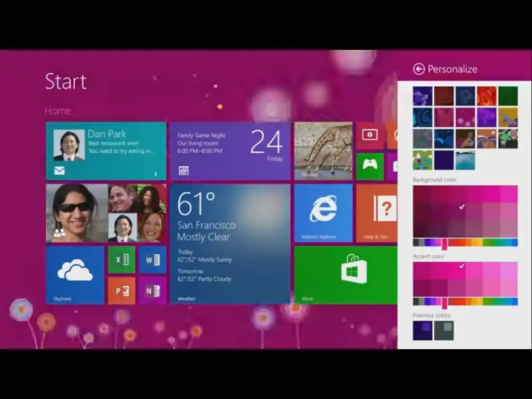
Task: Click the checked background color cell
Action: click(457, 211)
